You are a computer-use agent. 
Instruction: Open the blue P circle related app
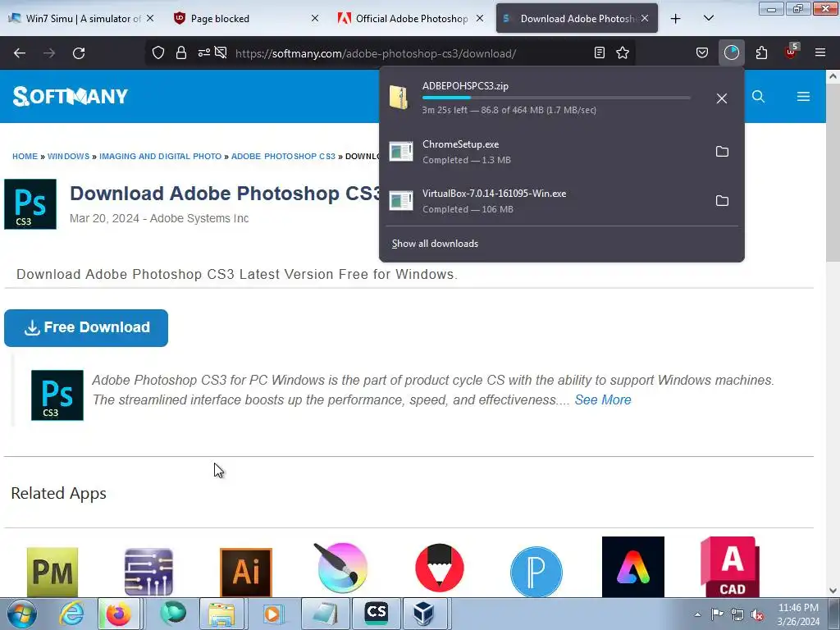click(536, 571)
